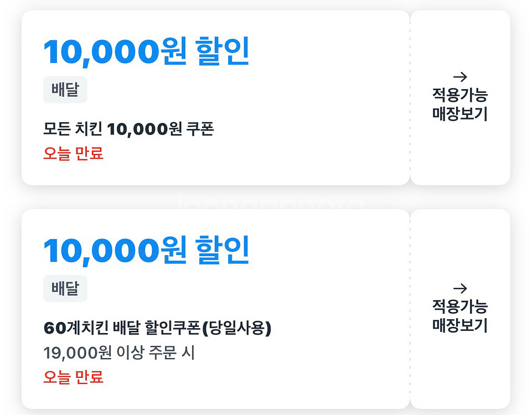Screen dimensions: 532x415
Task: Click the 모든 치킨 10,000원 쿠폰 description
Action: tap(128, 129)
